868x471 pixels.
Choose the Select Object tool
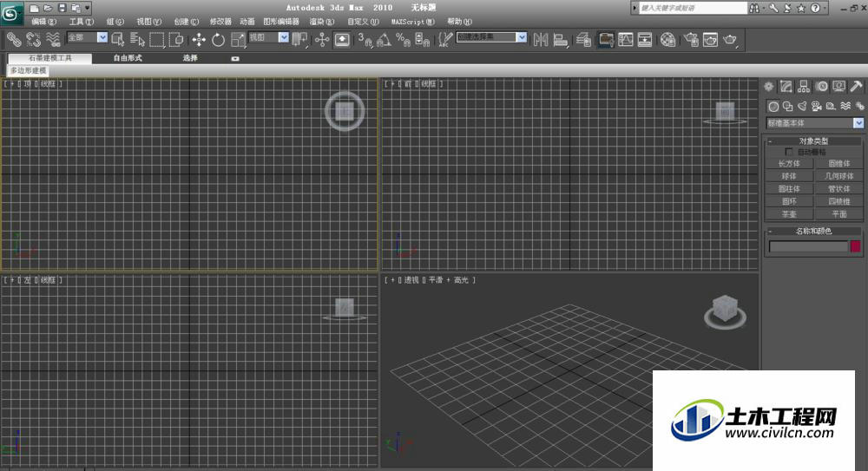tap(117, 39)
